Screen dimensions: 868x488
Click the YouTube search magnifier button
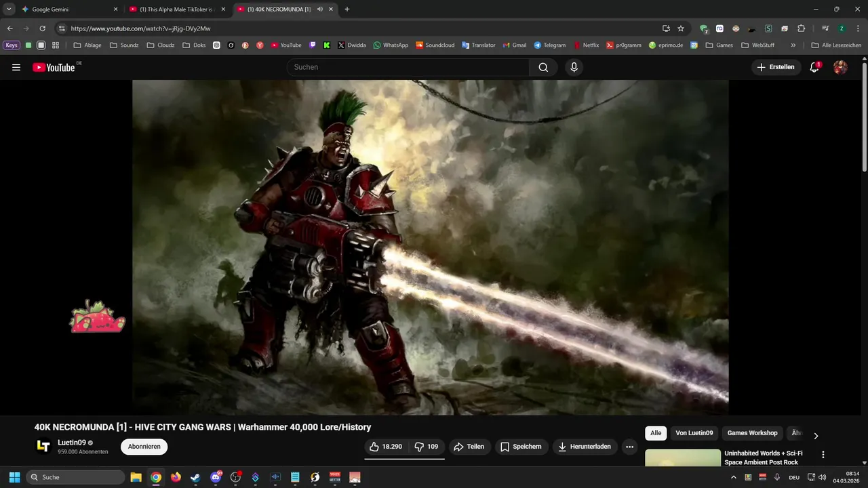click(543, 67)
